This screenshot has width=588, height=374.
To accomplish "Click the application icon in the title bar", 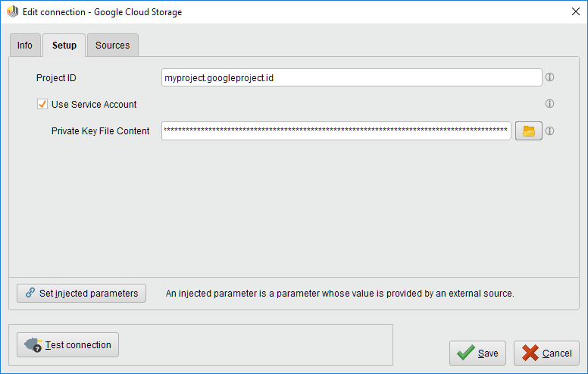I will pos(12,12).
